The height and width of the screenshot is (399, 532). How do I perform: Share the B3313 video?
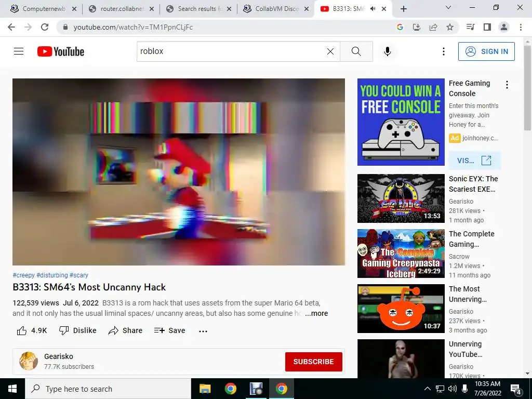pyautogui.click(x=125, y=330)
